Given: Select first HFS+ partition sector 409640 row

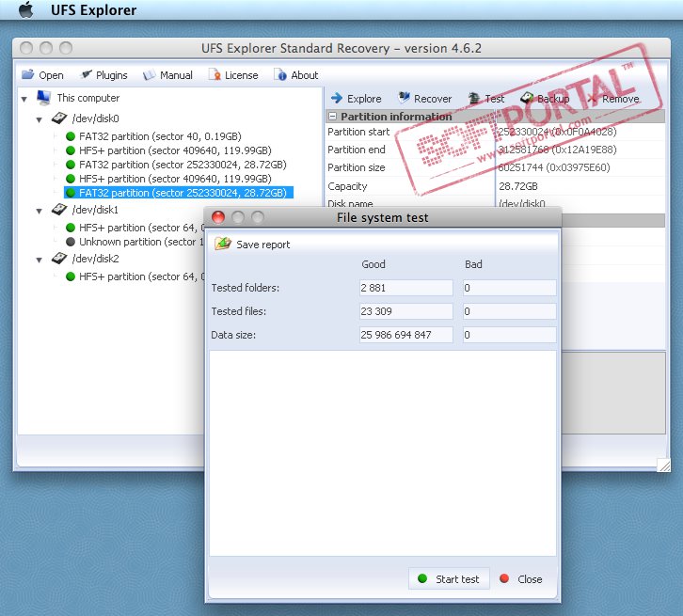Looking at the screenshot, I should (x=168, y=150).
